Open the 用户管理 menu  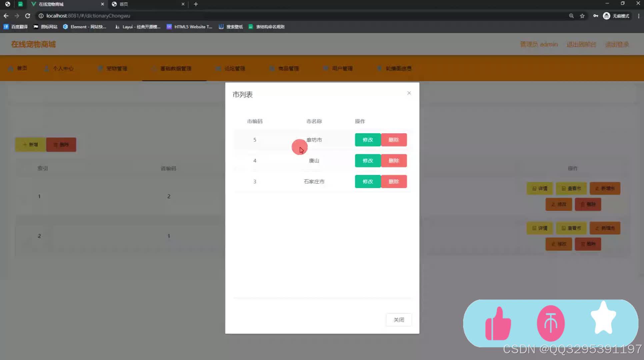[338, 68]
